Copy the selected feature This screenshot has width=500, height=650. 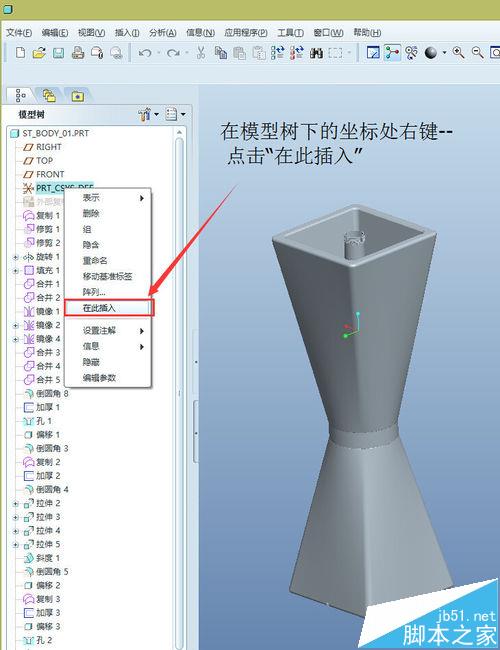click(x=220, y=53)
